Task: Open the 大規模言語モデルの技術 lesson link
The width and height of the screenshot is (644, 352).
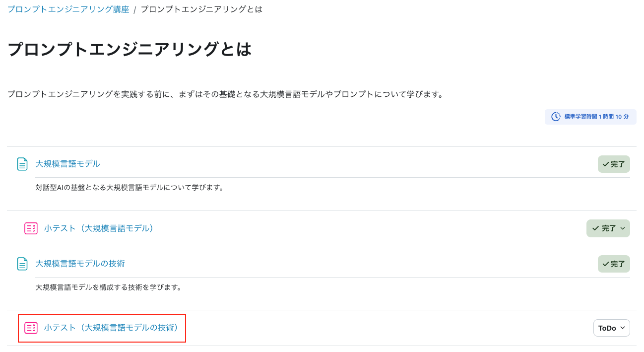Action: (80, 264)
